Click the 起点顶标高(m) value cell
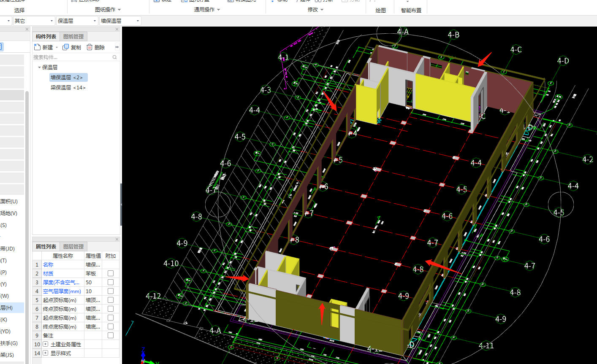Screen dimensions: 597x364 (93, 300)
